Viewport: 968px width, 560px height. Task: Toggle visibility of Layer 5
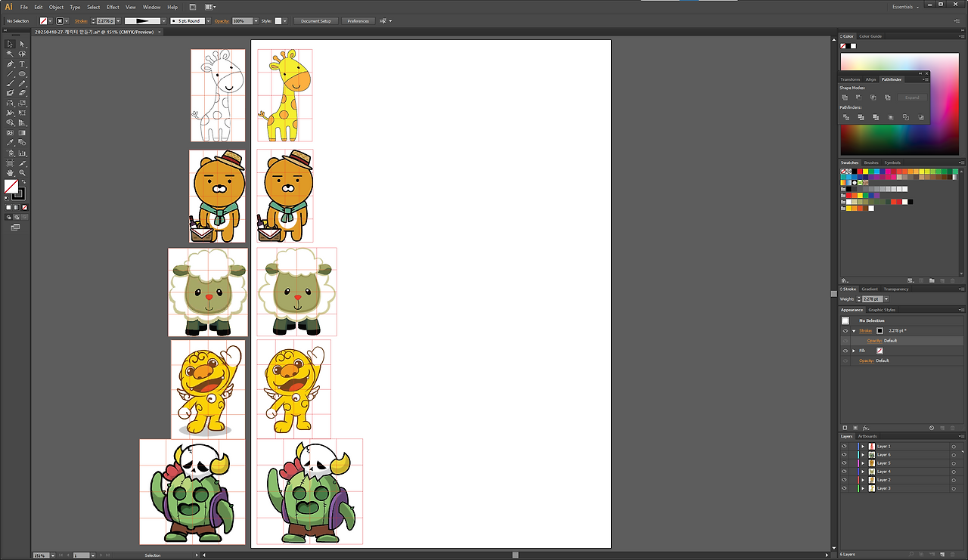(844, 463)
